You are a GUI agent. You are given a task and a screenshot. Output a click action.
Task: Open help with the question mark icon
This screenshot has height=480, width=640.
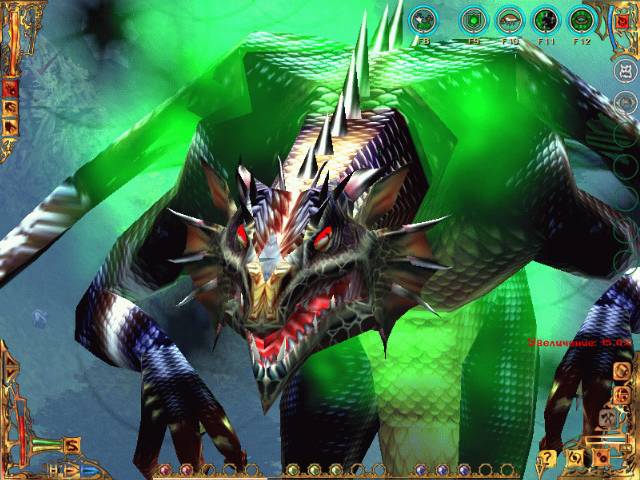[x=548, y=458]
